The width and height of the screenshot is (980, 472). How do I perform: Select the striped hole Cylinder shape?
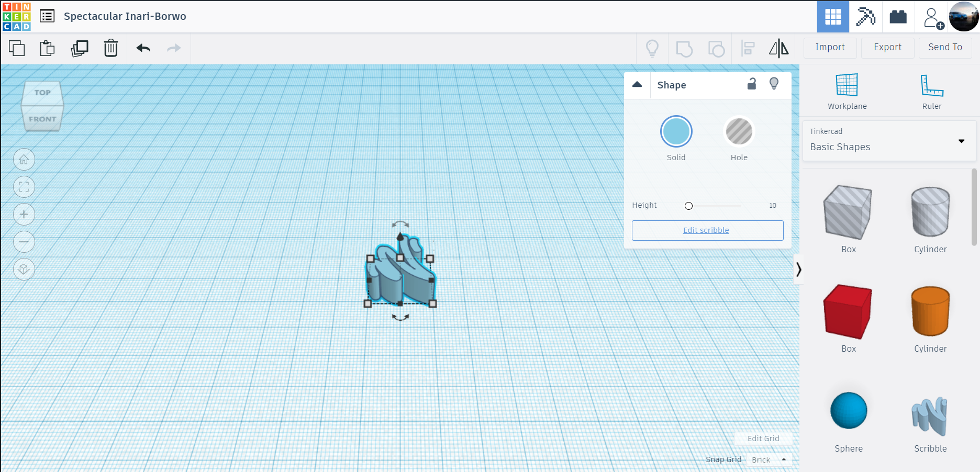pos(930,212)
